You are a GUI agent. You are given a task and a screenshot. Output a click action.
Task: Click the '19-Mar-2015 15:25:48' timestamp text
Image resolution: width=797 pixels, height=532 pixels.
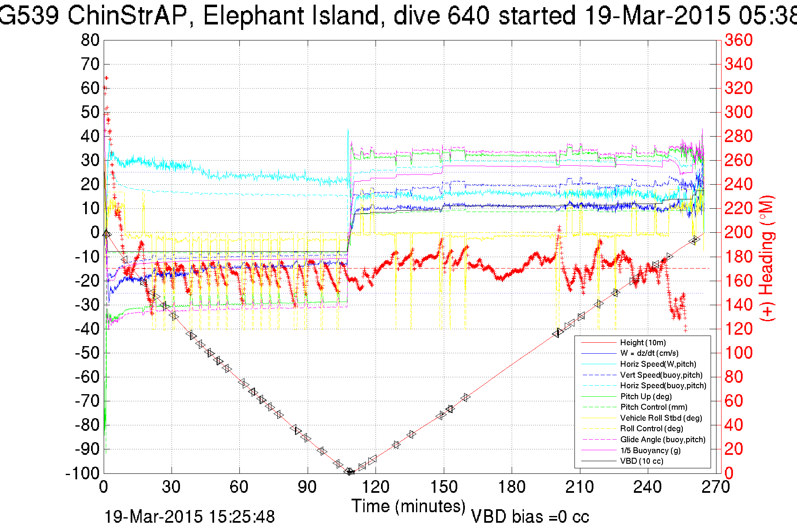coord(189,516)
